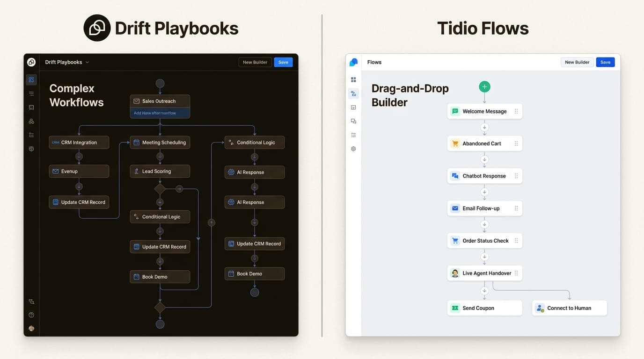Select the Send Coupon card

[485, 308]
